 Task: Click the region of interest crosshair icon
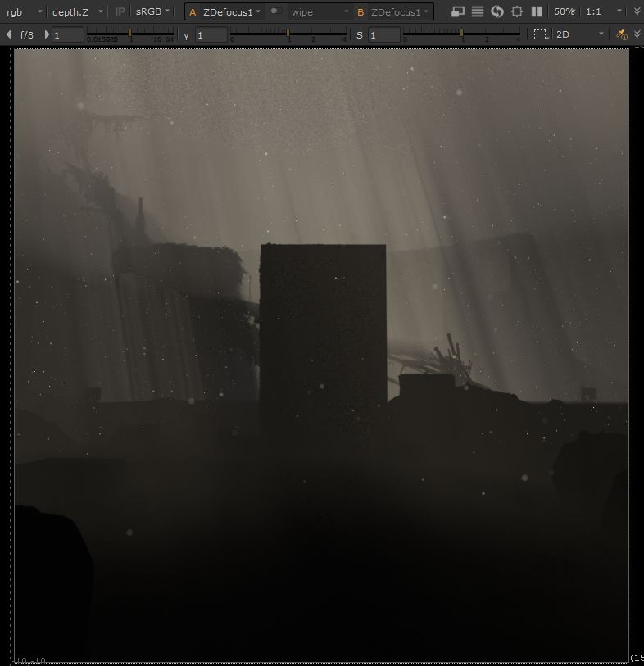517,11
